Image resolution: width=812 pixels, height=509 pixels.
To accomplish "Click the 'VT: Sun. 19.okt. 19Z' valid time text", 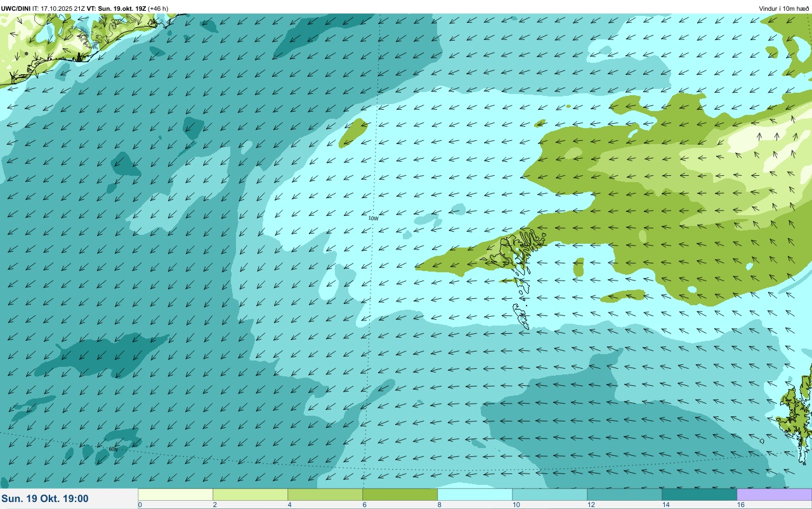I will pos(116,8).
